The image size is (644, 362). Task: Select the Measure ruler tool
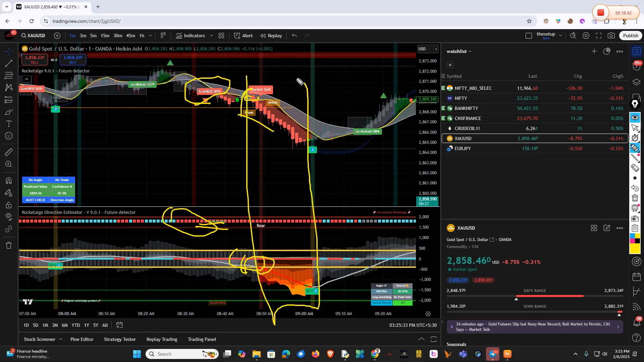pyautogui.click(x=8, y=152)
